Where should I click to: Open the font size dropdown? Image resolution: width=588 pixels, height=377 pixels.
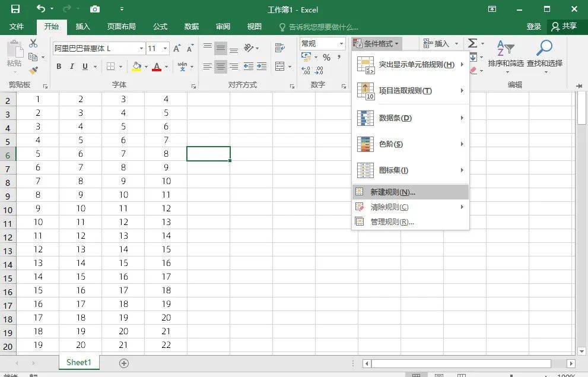(164, 48)
